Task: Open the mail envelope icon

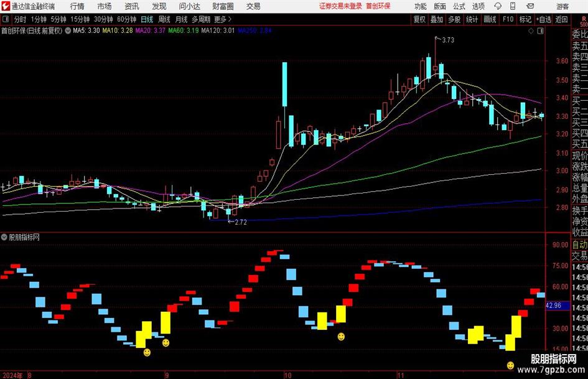Action: (530, 6)
